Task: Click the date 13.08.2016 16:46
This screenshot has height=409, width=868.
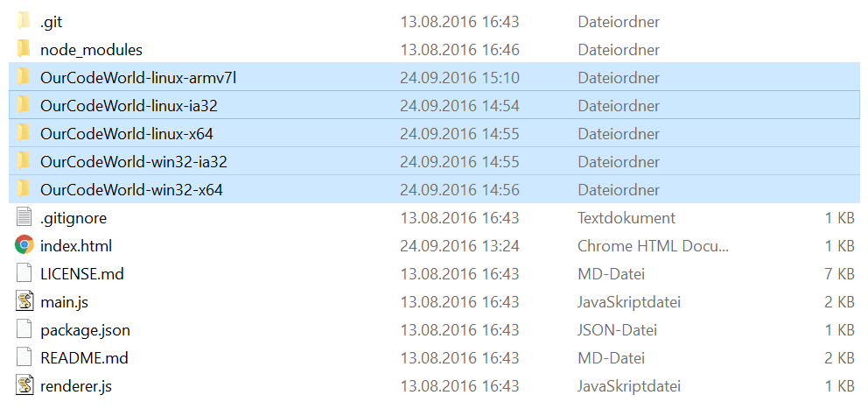Action: coord(459,50)
